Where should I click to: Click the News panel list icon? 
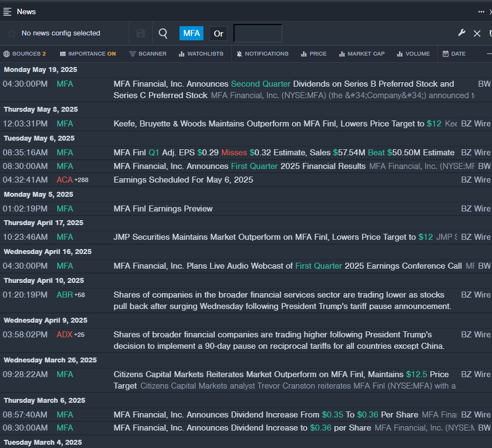pos(8,11)
